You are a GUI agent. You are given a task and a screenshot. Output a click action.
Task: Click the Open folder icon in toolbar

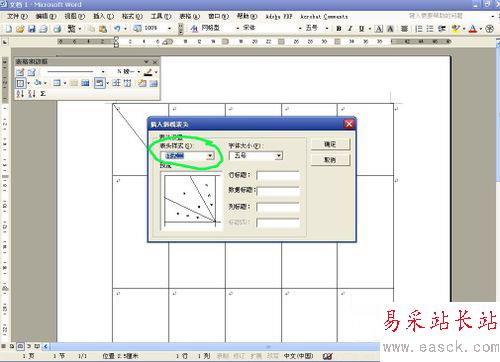20,29
